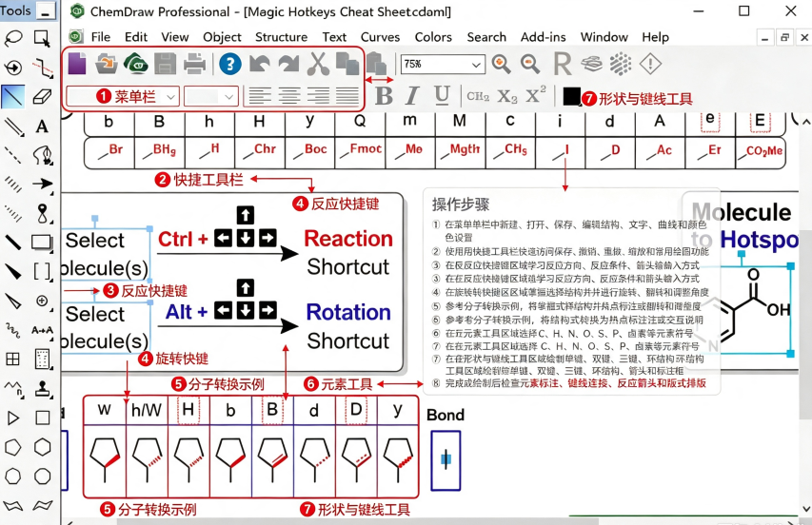Viewport: 812px width, 525px height.
Task: Select the Table tool
Action: [13, 359]
